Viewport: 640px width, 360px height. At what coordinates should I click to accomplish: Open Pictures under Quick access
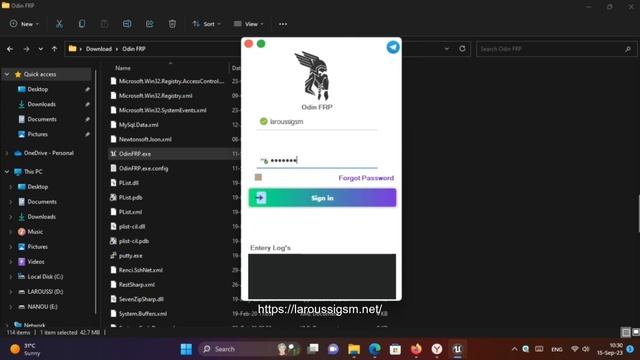coord(37,134)
